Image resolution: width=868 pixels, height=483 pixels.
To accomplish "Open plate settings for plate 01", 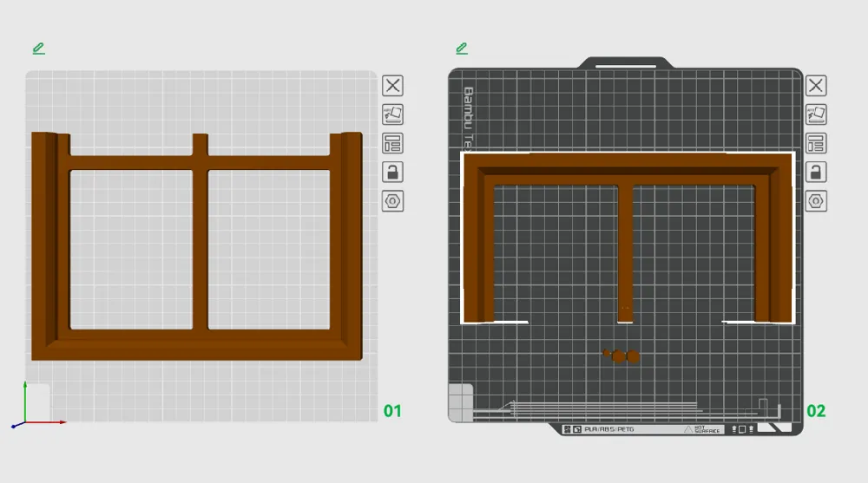I will [x=392, y=201].
